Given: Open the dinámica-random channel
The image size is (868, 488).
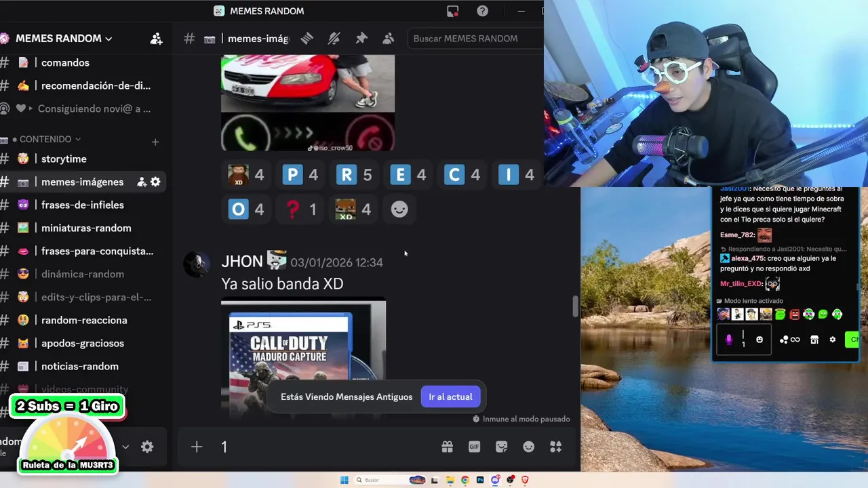Looking at the screenshot, I should point(81,274).
